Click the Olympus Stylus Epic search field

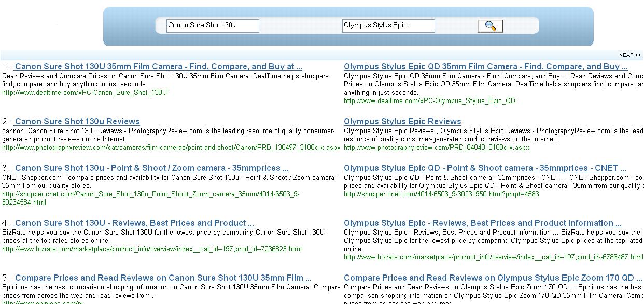tap(388, 25)
